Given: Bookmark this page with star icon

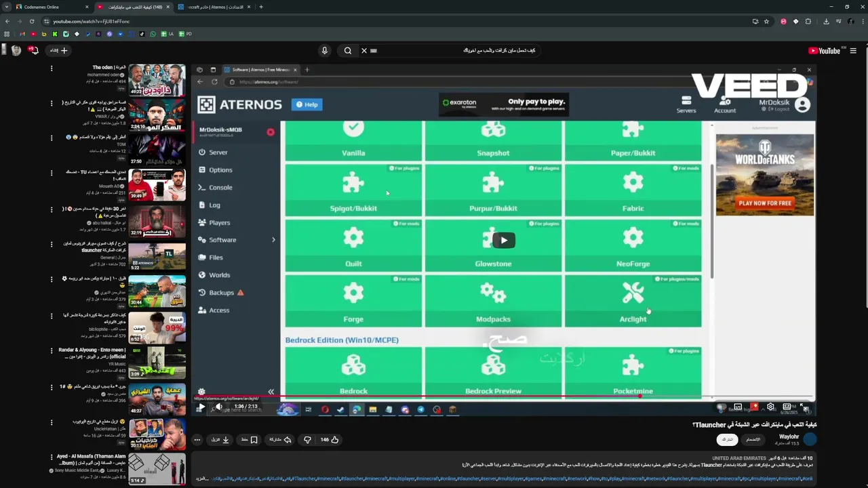Looking at the screenshot, I should [766, 21].
